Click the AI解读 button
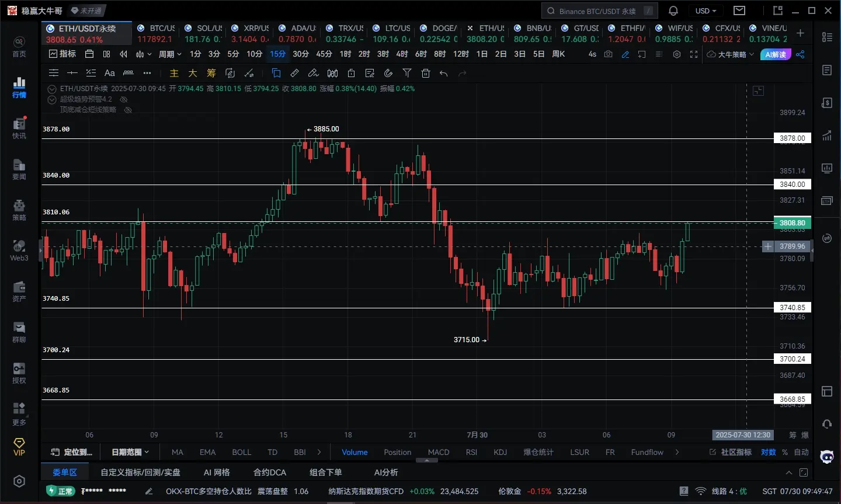The width and height of the screenshot is (841, 504). tap(776, 54)
